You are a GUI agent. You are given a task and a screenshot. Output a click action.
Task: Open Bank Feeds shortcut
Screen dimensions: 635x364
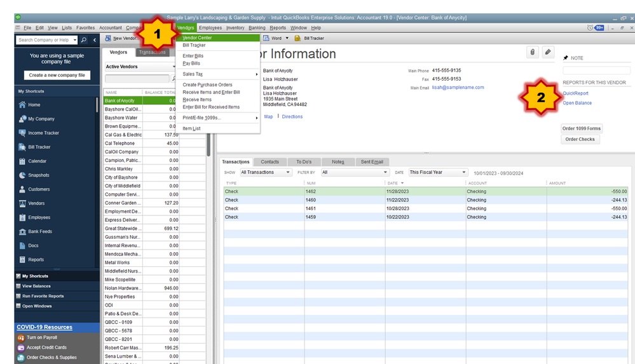(39, 232)
